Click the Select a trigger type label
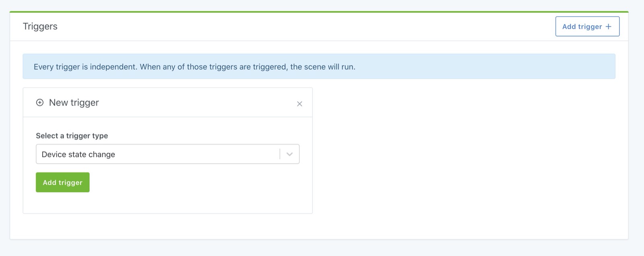This screenshot has height=256, width=644. (72, 136)
